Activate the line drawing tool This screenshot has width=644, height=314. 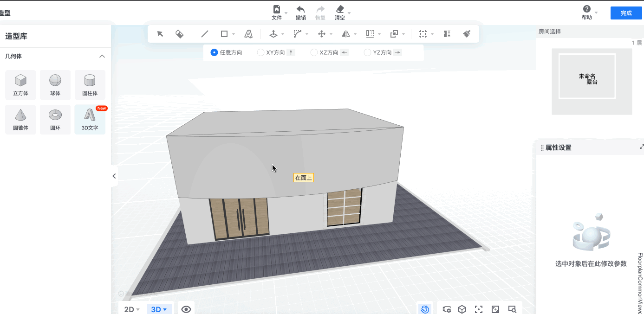click(x=204, y=34)
